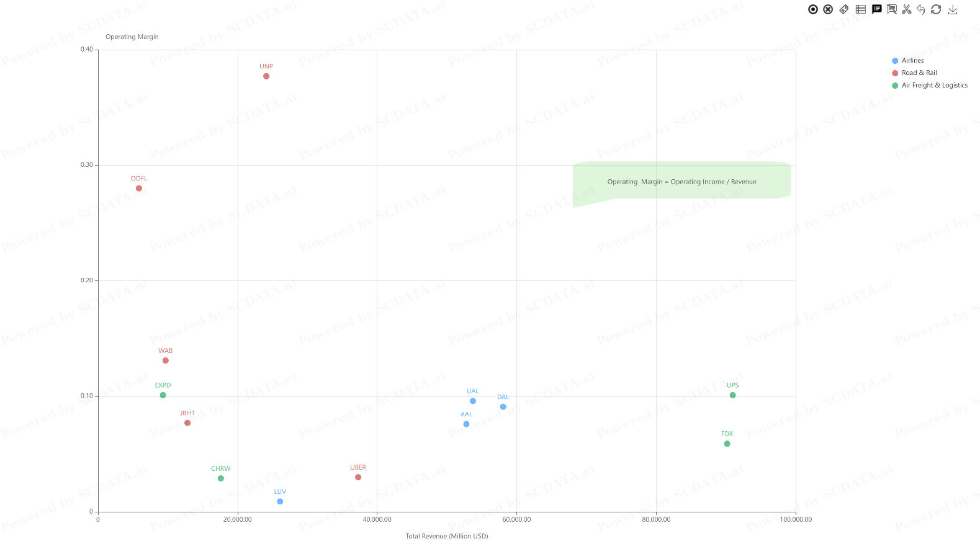The height and width of the screenshot is (549, 980).
Task: Click the '20,000.00' x-axis label
Action: (238, 520)
